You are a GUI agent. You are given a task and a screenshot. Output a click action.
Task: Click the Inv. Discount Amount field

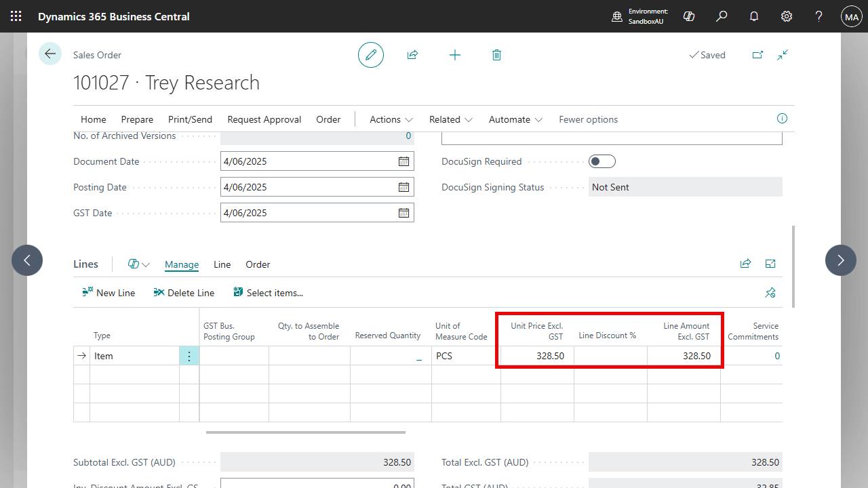tap(317, 484)
